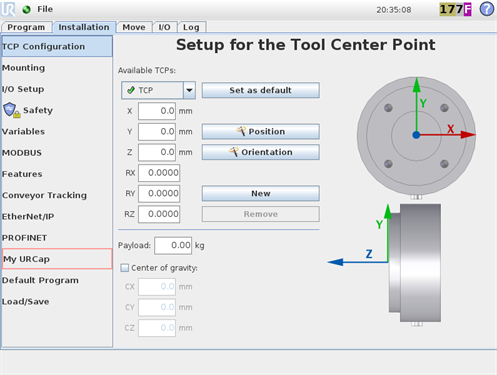Open the help question mark icon
The height and width of the screenshot is (375, 497).
(487, 9)
